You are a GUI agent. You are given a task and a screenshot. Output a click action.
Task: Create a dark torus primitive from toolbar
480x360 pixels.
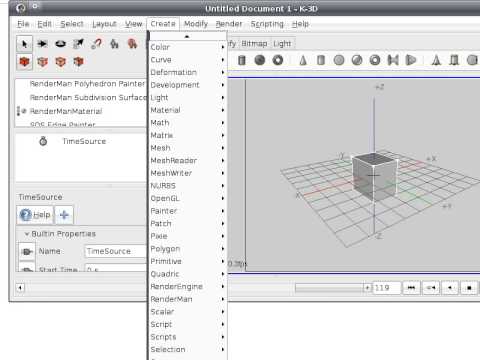tap(278, 60)
